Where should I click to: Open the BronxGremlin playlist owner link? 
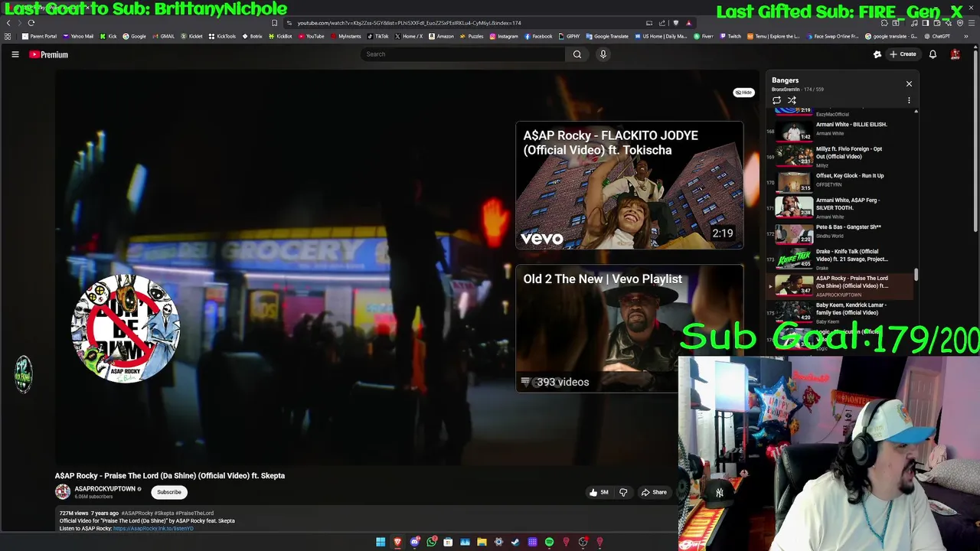pos(786,90)
